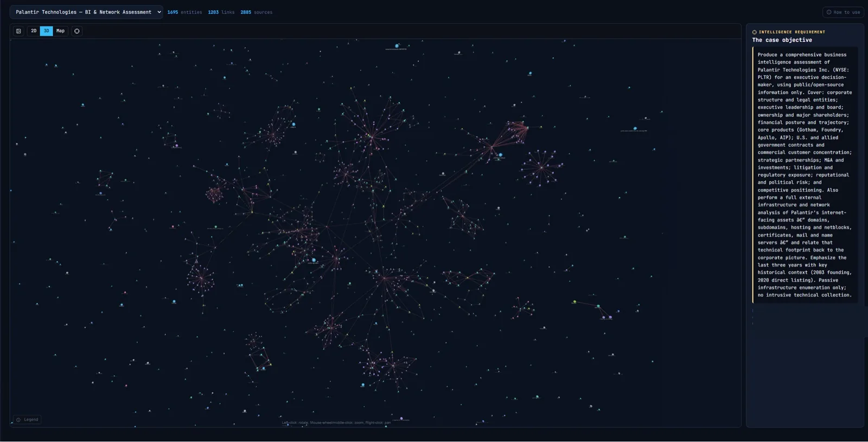Click the 1695 entities count

pyautogui.click(x=184, y=12)
